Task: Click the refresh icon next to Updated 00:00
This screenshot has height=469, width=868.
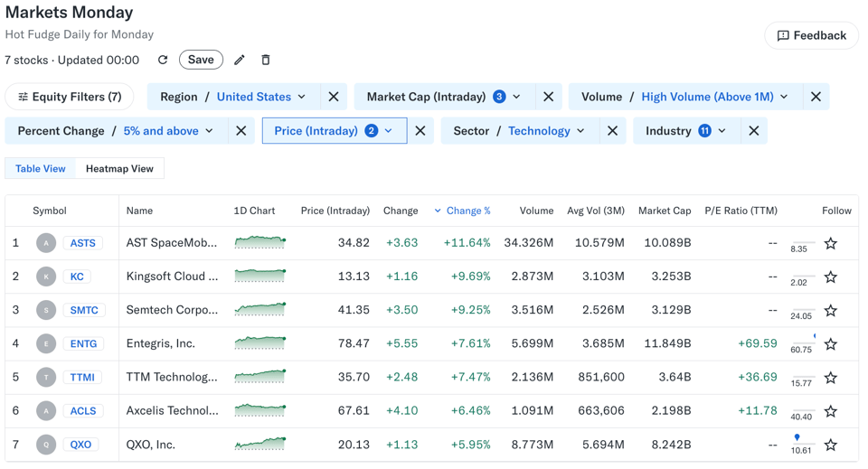Action: coord(163,60)
